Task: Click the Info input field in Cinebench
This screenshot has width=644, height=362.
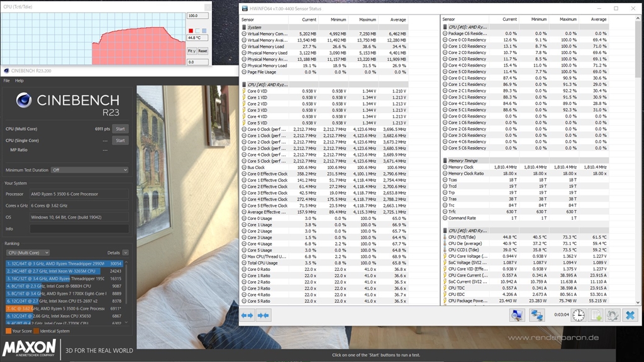Action: click(79, 229)
